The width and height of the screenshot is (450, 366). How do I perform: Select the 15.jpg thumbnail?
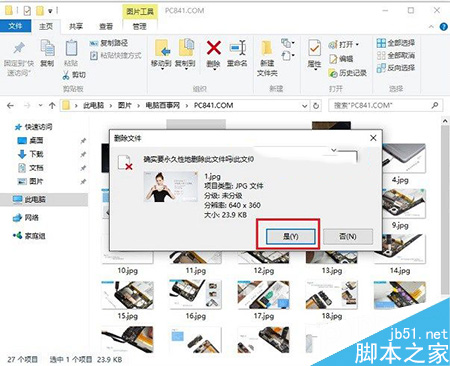click(128, 295)
